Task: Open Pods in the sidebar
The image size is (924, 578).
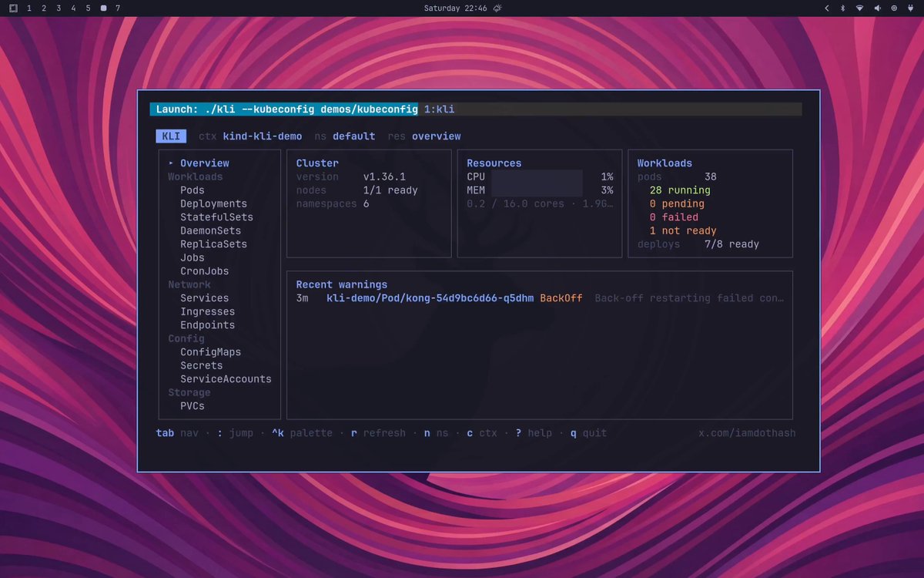Action: coord(192,190)
